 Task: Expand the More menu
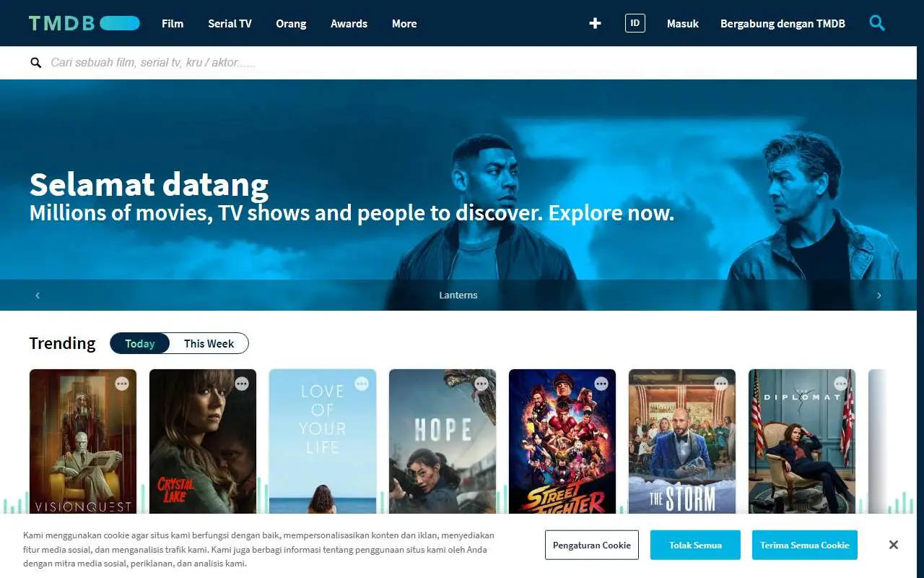tap(404, 23)
